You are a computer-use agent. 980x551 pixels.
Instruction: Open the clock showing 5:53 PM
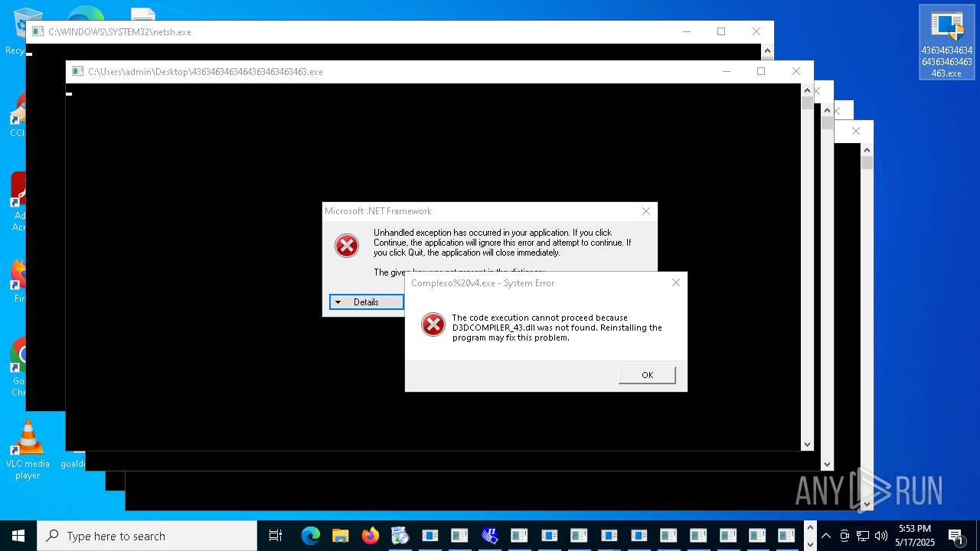tap(915, 536)
